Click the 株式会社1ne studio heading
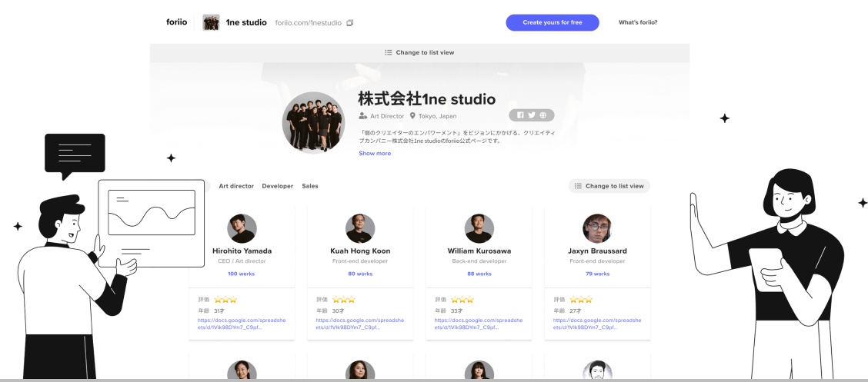Screen dimensions: 868x382 pyautogui.click(x=427, y=99)
